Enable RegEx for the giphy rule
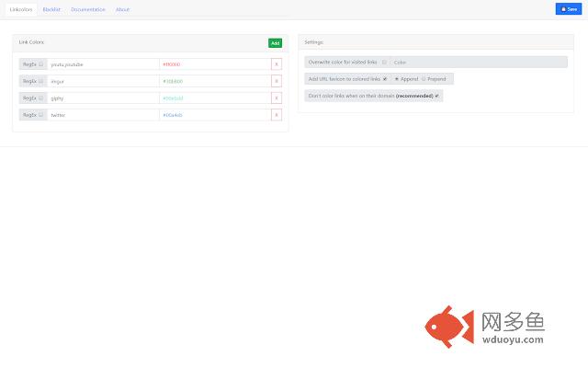 [x=40, y=98]
